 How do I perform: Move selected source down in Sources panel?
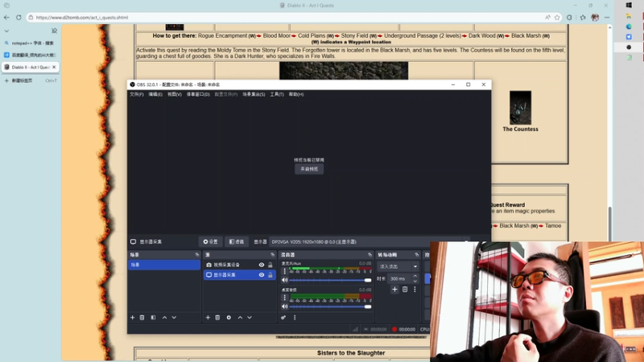pyautogui.click(x=250, y=317)
